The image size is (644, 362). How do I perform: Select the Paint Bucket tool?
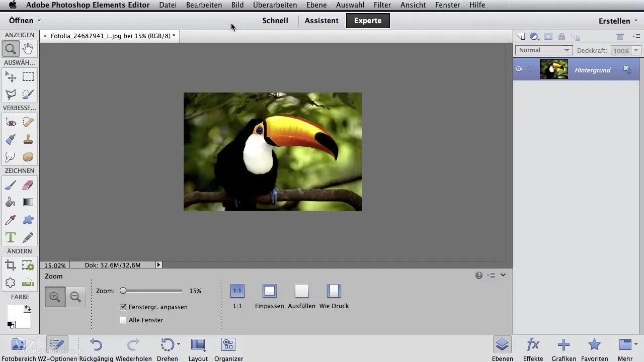click(x=11, y=202)
